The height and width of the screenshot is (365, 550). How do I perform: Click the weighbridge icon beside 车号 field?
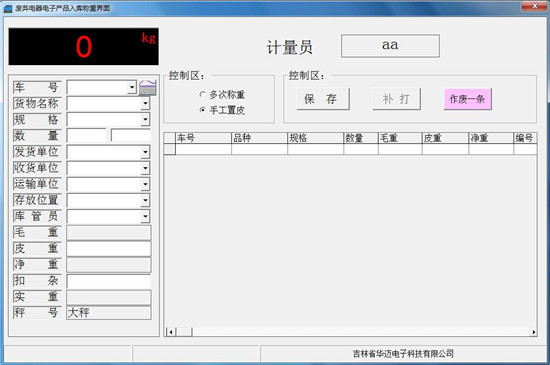[148, 87]
